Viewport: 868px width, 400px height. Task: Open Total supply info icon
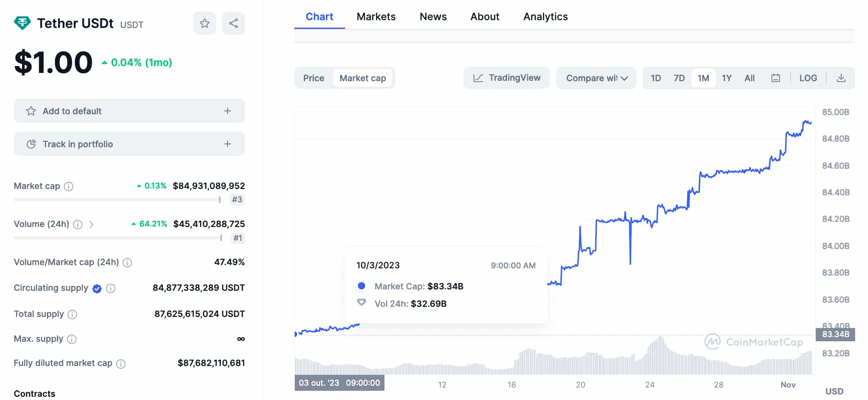coord(72,314)
